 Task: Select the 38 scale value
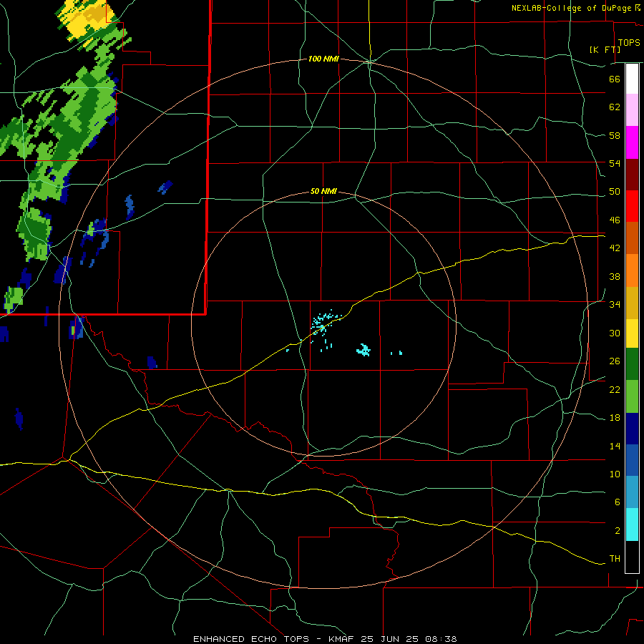pos(615,277)
